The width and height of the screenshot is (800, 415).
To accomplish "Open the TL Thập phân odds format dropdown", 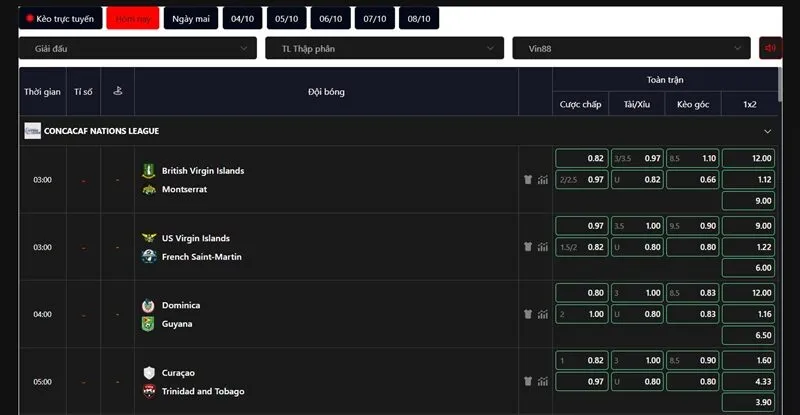I will [384, 48].
